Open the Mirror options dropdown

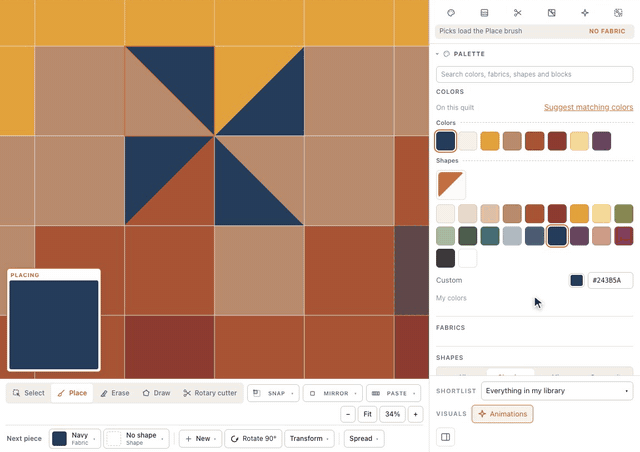(x=332, y=393)
